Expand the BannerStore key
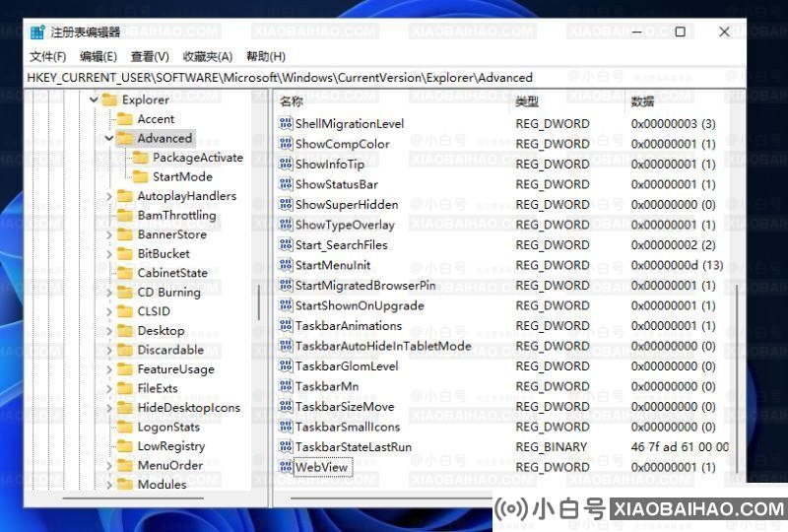Viewport: 788px width, 532px height. (x=109, y=234)
